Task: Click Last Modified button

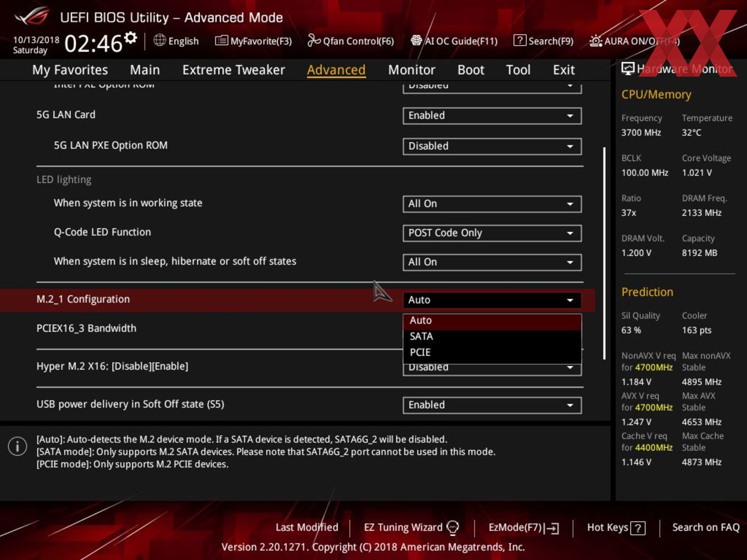Action: pos(307,528)
